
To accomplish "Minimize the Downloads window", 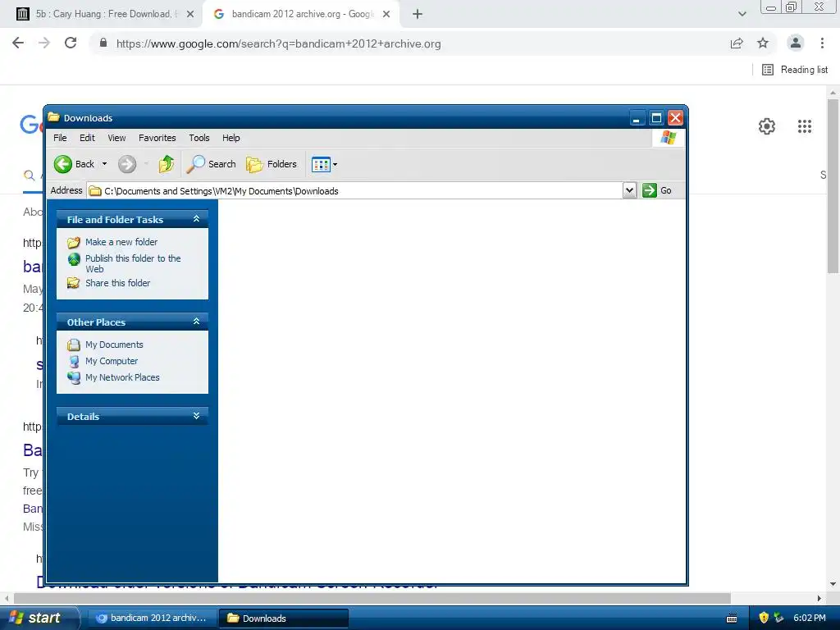I will [x=636, y=118].
